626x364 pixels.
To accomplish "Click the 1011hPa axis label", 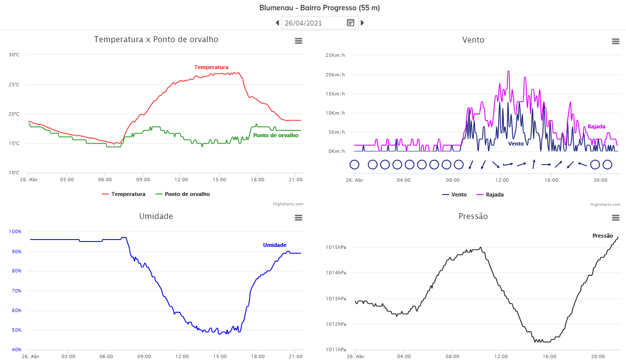I will coord(336,350).
